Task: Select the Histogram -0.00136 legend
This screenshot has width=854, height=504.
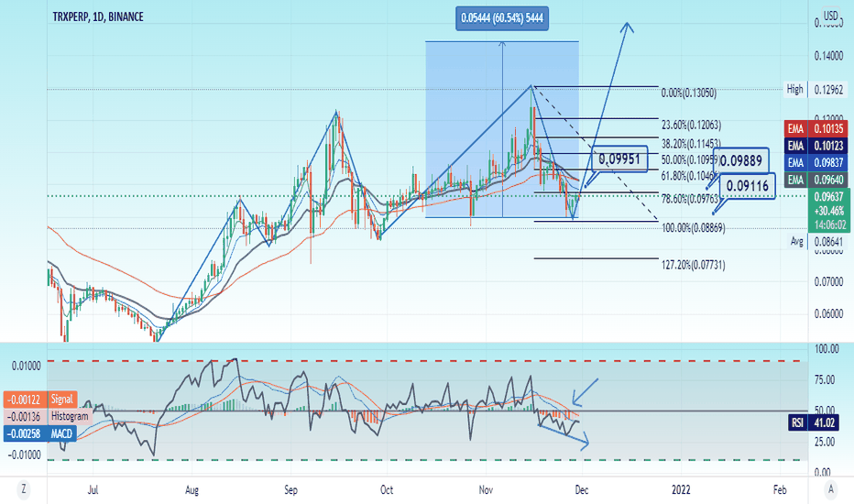Action: pyautogui.click(x=48, y=417)
